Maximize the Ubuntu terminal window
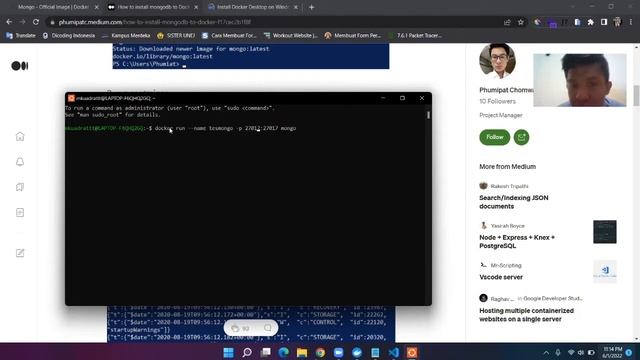The width and height of the screenshot is (640, 360). pyautogui.click(x=402, y=98)
